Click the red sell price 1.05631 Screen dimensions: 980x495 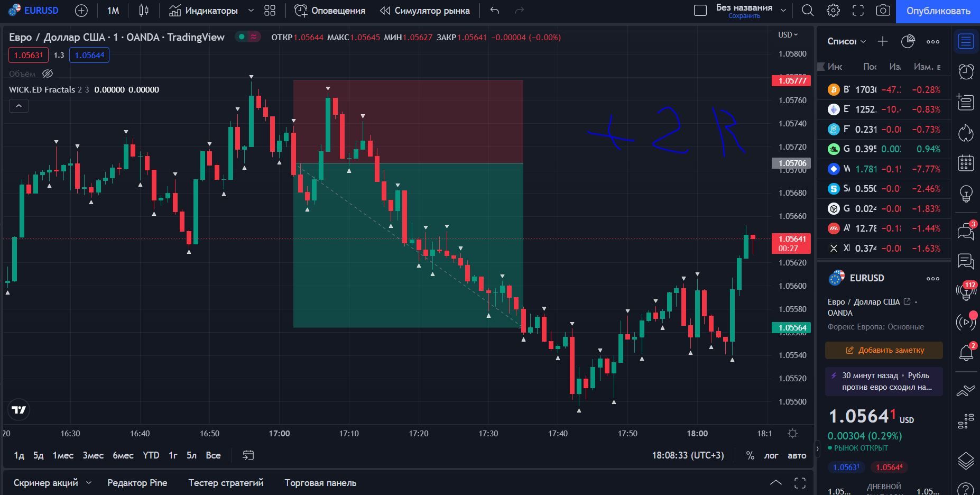(x=29, y=55)
